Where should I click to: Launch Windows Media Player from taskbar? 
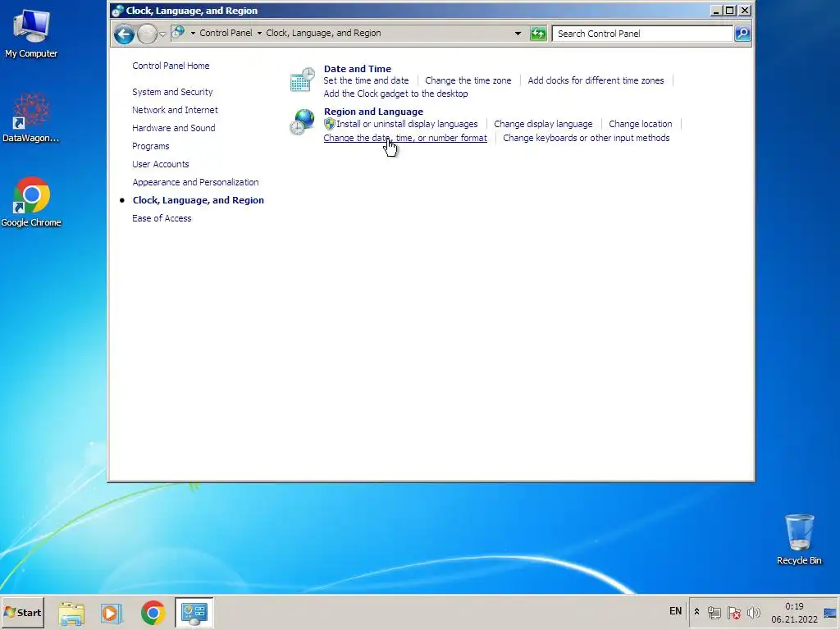(x=112, y=613)
